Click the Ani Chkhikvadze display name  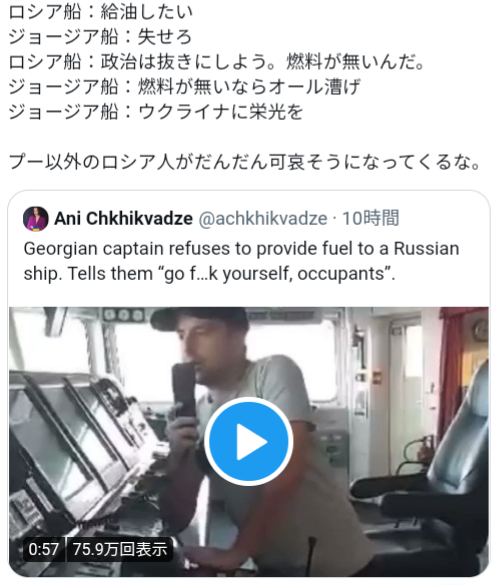[123, 219]
